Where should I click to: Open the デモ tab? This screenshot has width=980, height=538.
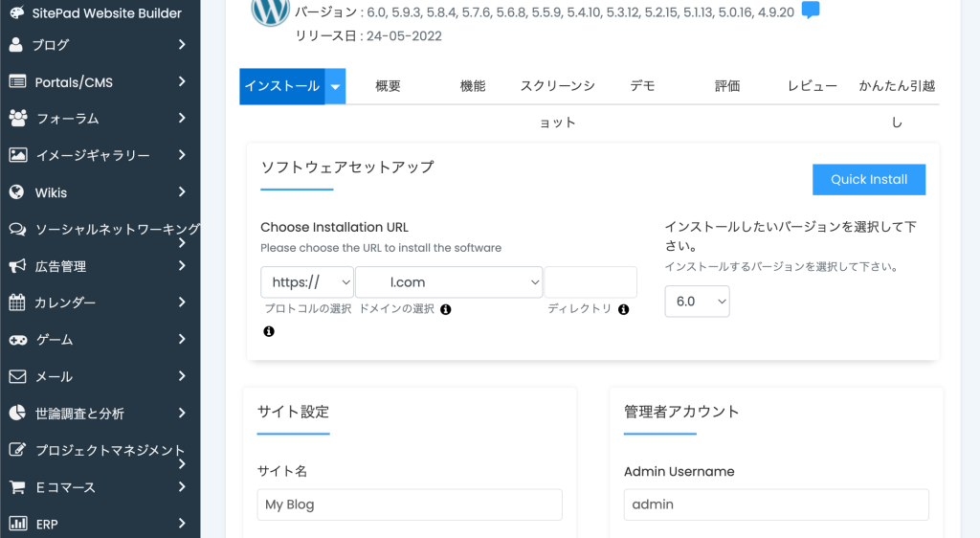[x=642, y=86]
